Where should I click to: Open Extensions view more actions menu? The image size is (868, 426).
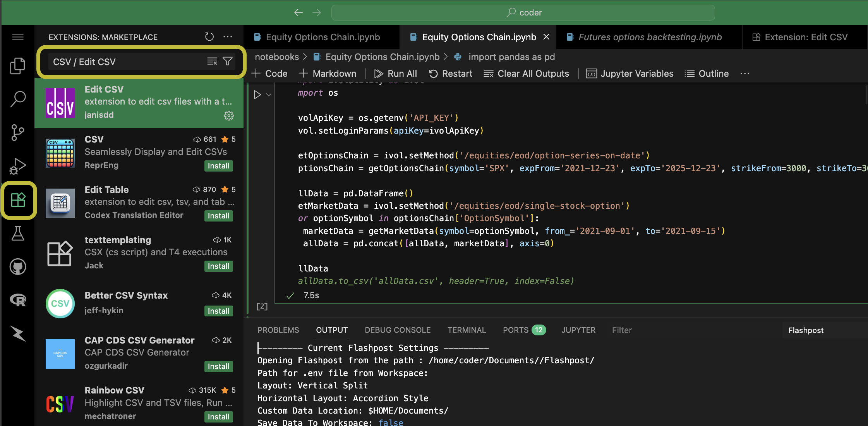point(228,37)
